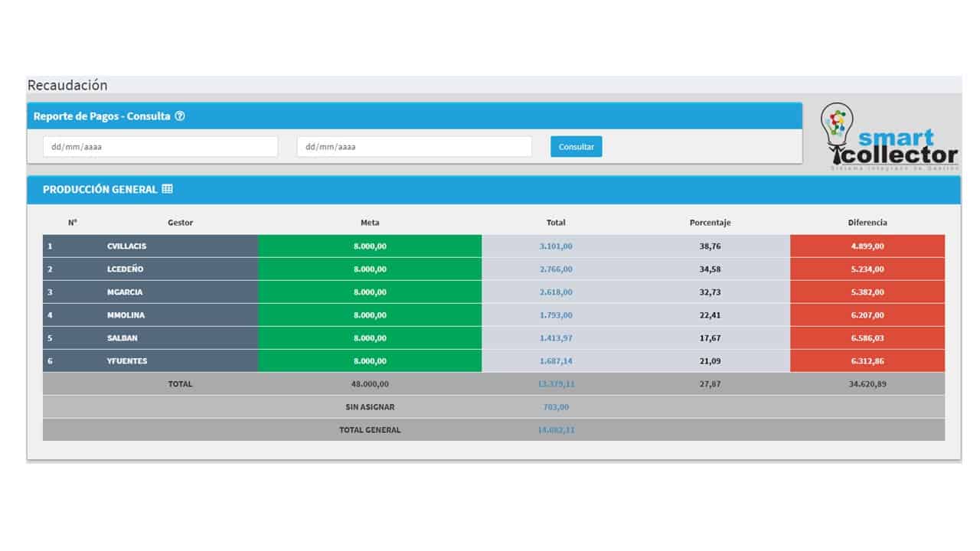980x551 pixels.
Task: Open the Sin Asignar amount 703,00
Action: pos(556,407)
